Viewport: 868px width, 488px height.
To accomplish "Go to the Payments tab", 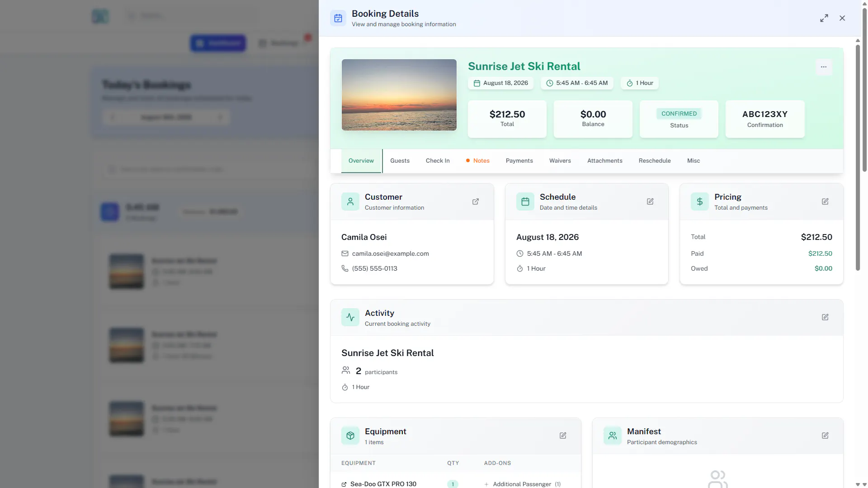I will pyautogui.click(x=519, y=161).
